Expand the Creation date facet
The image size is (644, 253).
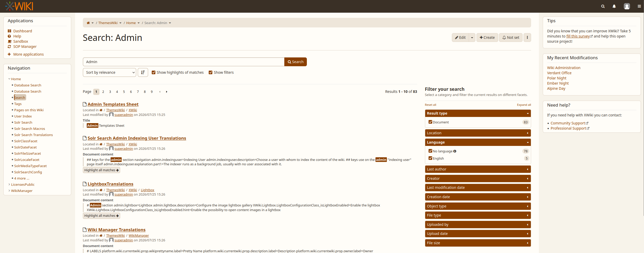[478, 197]
